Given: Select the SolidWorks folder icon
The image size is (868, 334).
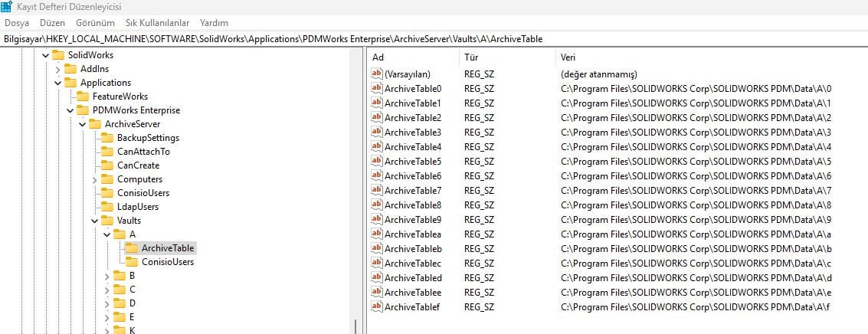Looking at the screenshot, I should pyautogui.click(x=58, y=55).
